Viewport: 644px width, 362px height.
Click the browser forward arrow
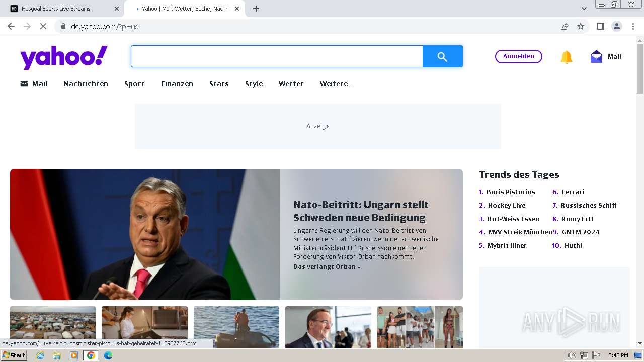(x=27, y=26)
